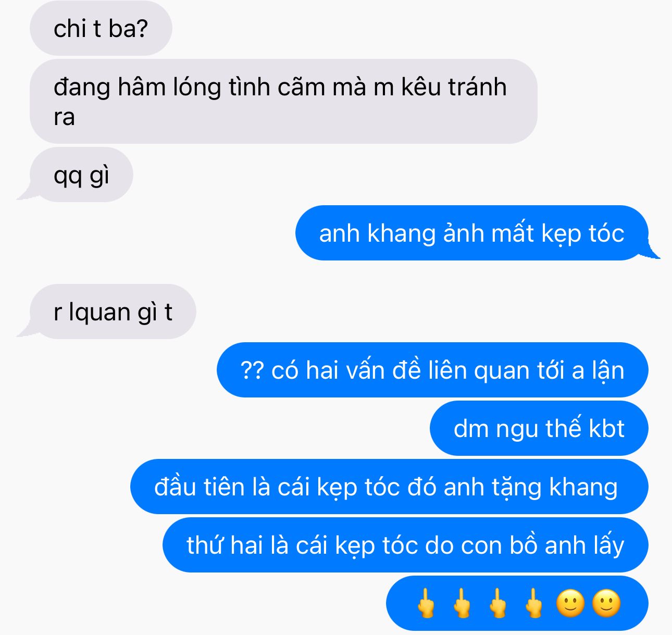Tap the double question marks in the blue message
The image size is (672, 635).
pos(252,370)
